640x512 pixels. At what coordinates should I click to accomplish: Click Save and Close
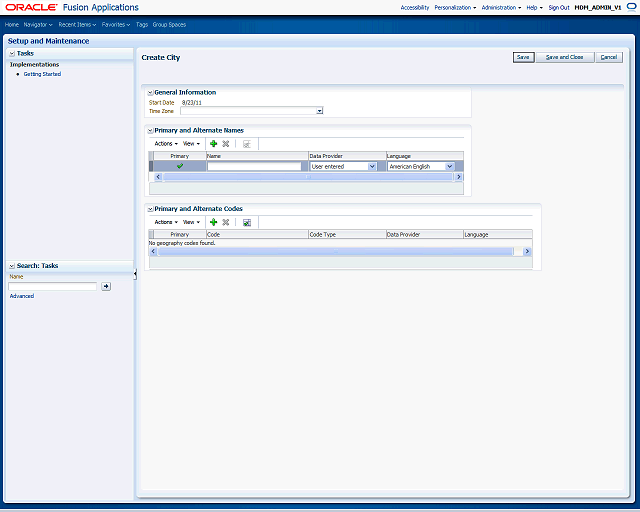[564, 57]
